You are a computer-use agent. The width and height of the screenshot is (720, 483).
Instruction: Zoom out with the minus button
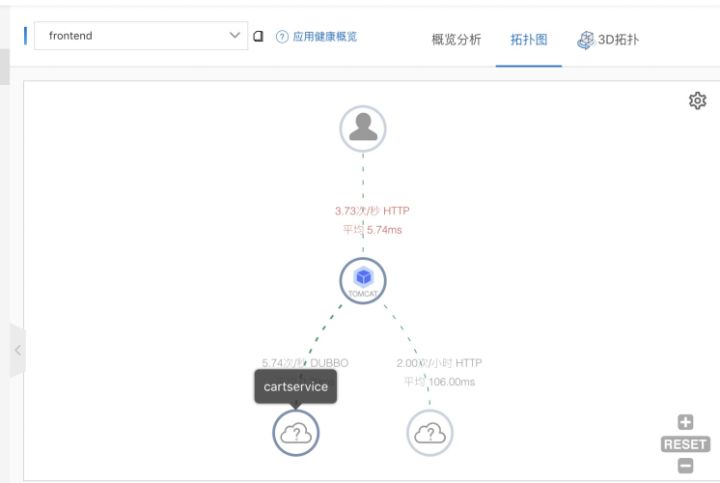click(686, 466)
